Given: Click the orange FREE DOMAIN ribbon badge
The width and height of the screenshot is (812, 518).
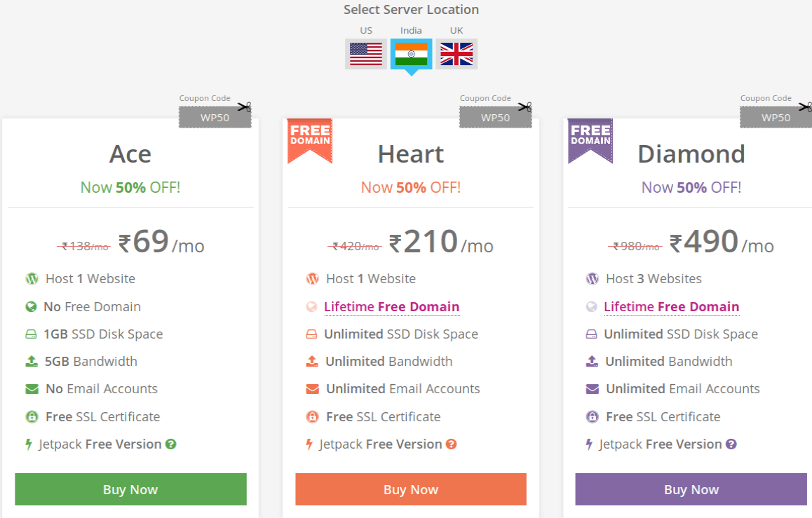Looking at the screenshot, I should pos(310,141).
